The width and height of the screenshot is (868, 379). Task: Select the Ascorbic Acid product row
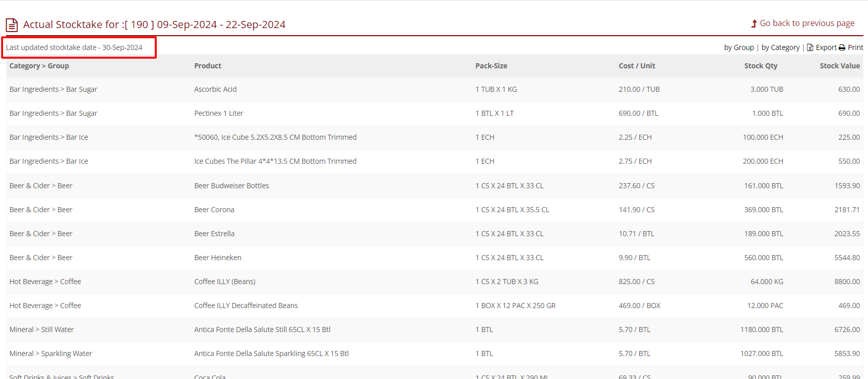(x=215, y=89)
